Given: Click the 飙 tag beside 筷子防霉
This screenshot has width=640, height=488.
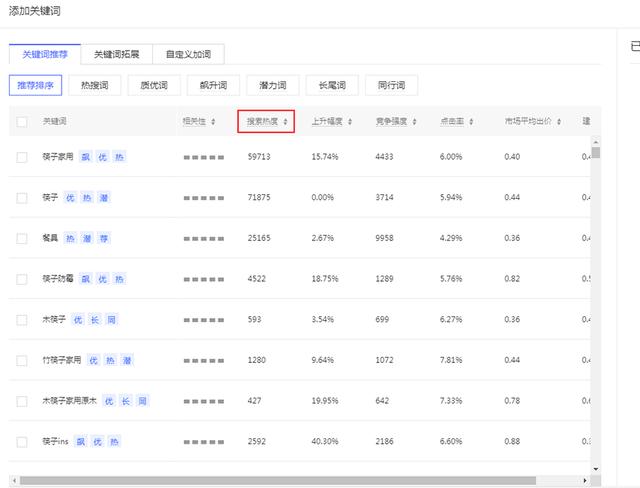Looking at the screenshot, I should tap(86, 279).
